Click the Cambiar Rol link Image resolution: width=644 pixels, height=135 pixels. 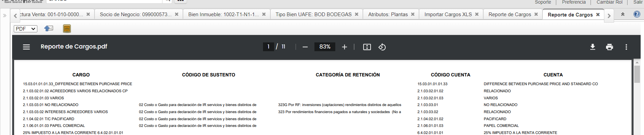(609, 2)
